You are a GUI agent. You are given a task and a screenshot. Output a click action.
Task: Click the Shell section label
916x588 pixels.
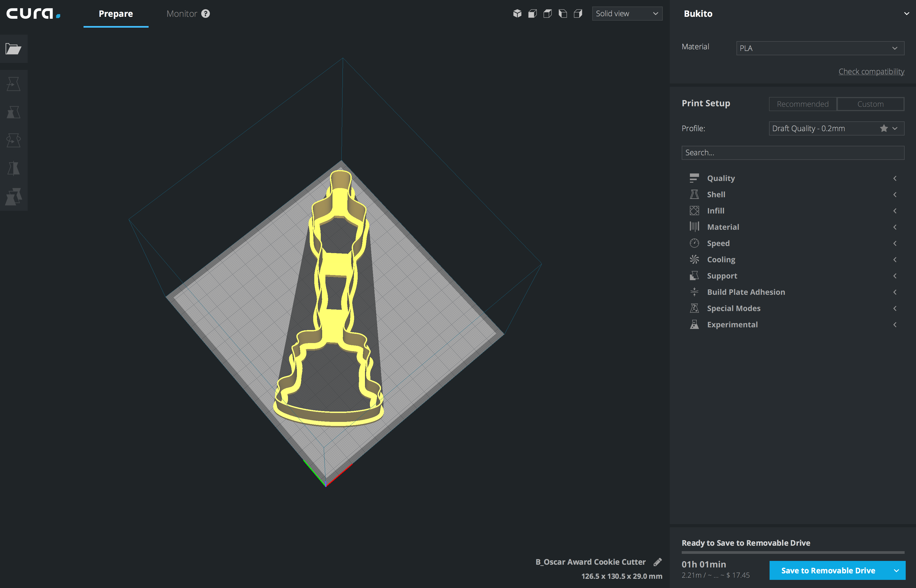pos(716,194)
